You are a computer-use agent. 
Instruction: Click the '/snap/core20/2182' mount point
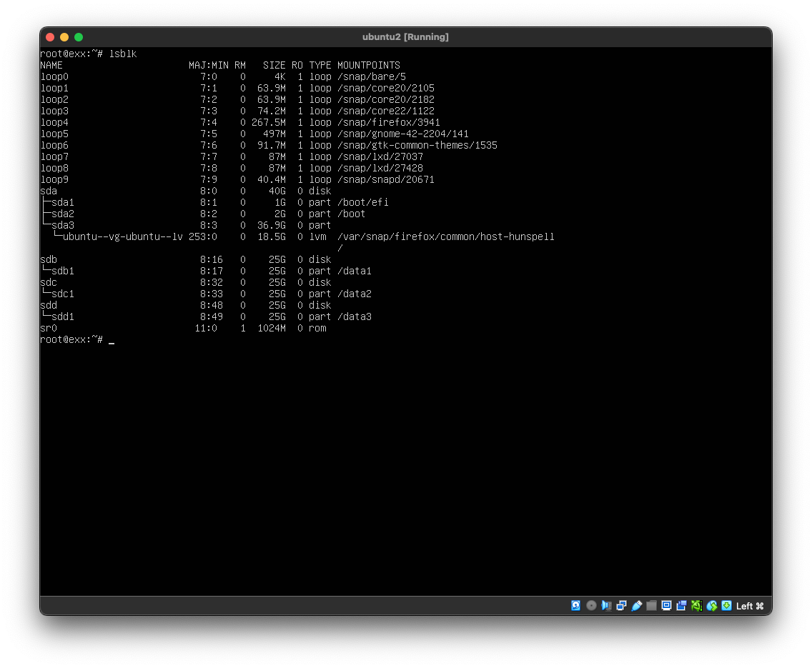[386, 99]
